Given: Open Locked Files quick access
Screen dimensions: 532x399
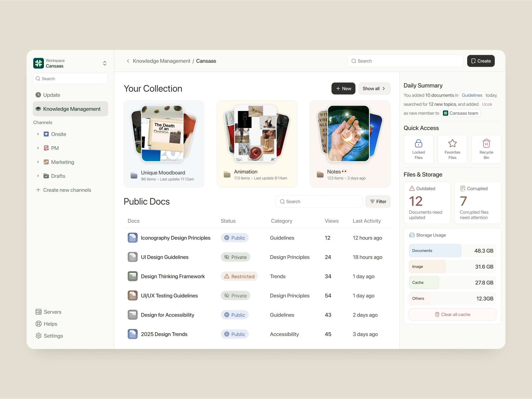Looking at the screenshot, I should (419, 149).
